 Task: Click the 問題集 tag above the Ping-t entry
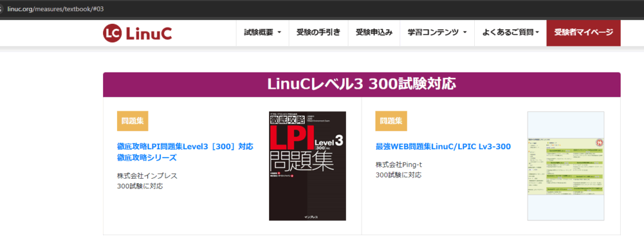click(391, 121)
